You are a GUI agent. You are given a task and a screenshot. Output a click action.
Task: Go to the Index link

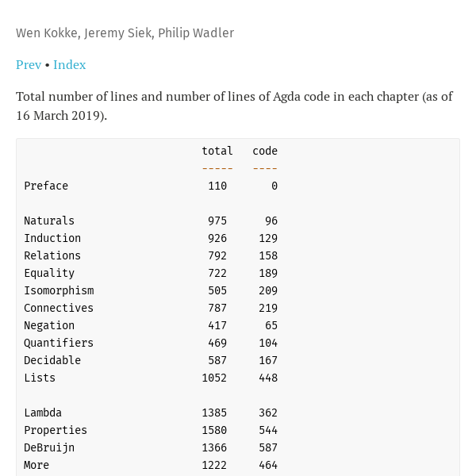[x=70, y=65]
